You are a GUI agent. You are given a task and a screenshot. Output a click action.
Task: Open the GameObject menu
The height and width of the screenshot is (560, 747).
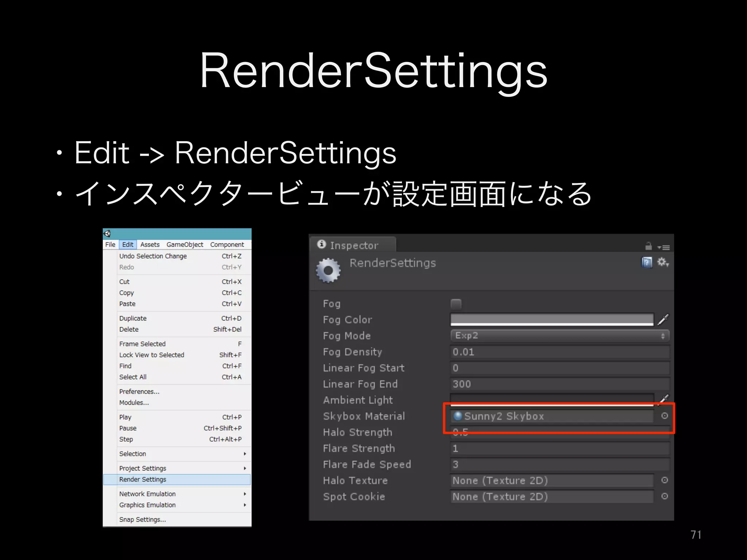[185, 244]
